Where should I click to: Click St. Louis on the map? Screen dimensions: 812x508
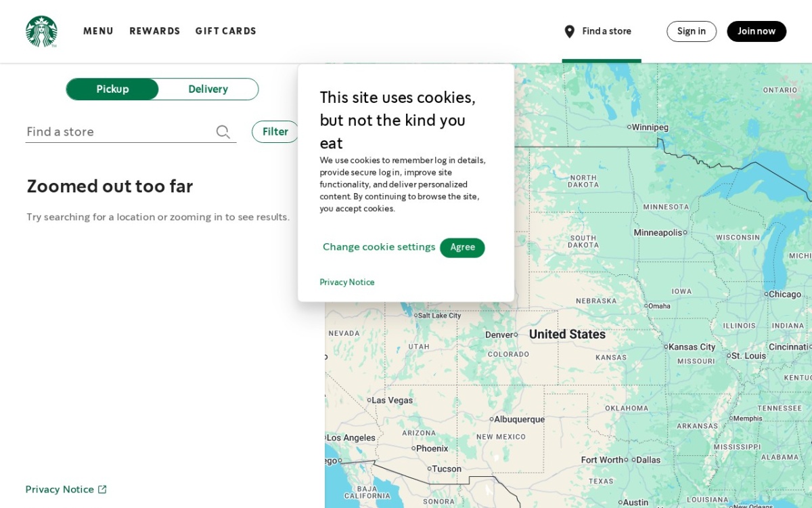(748, 356)
